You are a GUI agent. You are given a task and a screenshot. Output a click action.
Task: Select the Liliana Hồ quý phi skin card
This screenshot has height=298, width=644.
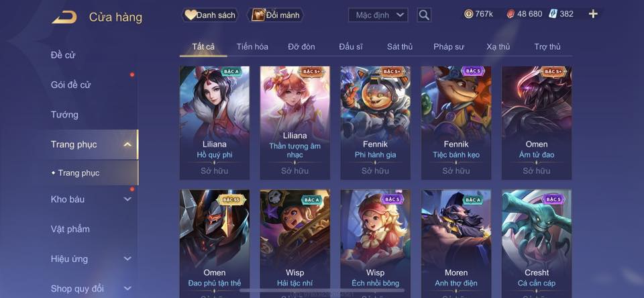[x=215, y=123]
